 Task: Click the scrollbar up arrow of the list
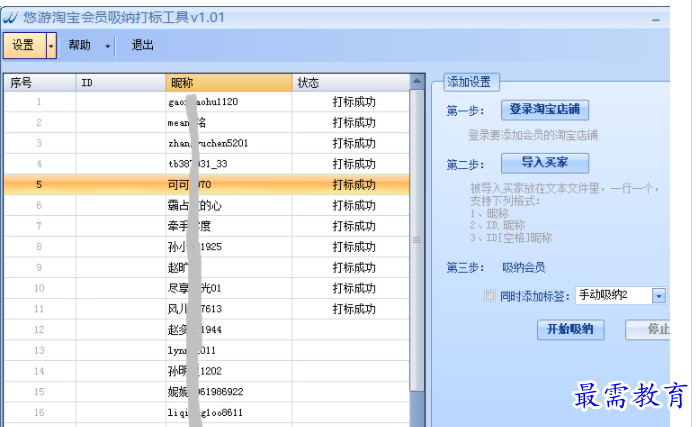pos(416,82)
